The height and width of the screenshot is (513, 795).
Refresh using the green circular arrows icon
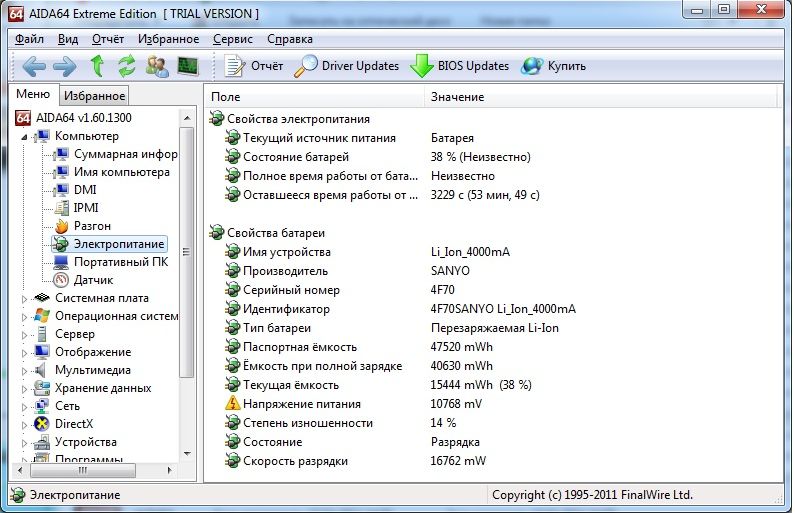(x=127, y=66)
